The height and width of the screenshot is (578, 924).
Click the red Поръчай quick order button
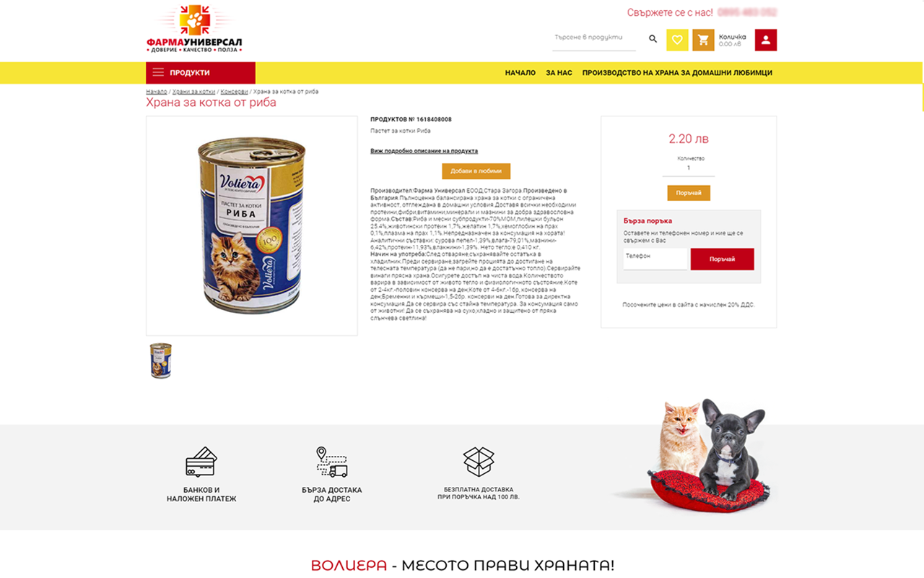(722, 259)
